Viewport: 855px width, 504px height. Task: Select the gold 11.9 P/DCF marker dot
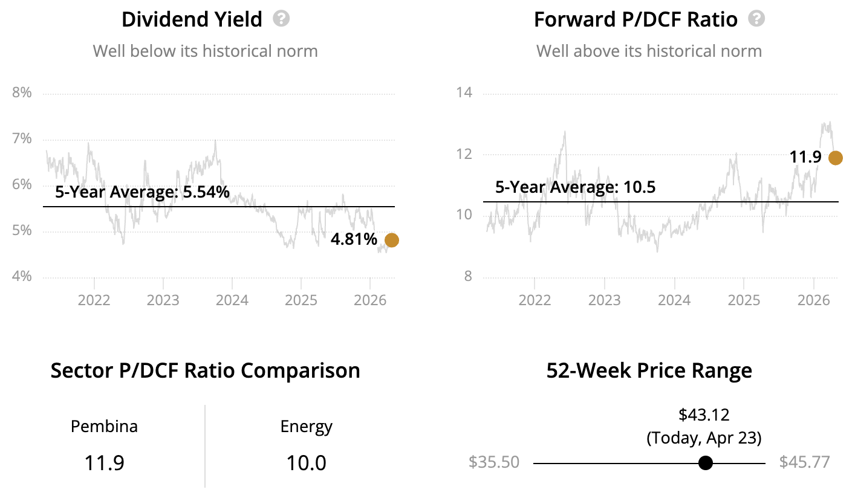point(836,158)
